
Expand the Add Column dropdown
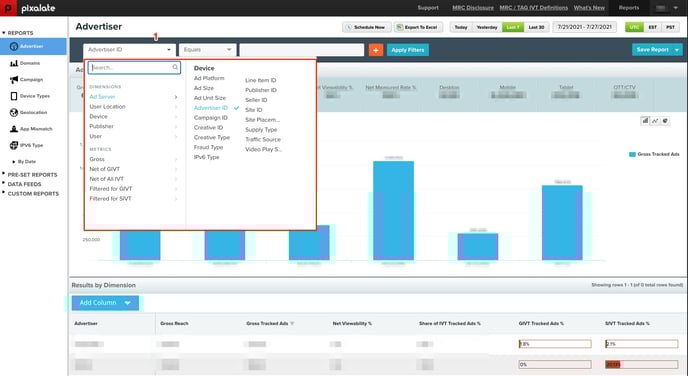click(x=105, y=303)
